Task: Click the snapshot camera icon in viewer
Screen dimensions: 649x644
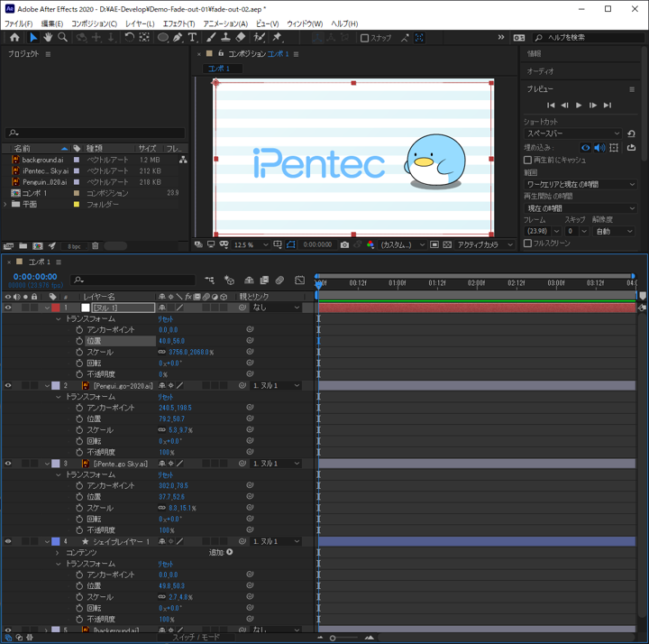Action: click(344, 244)
